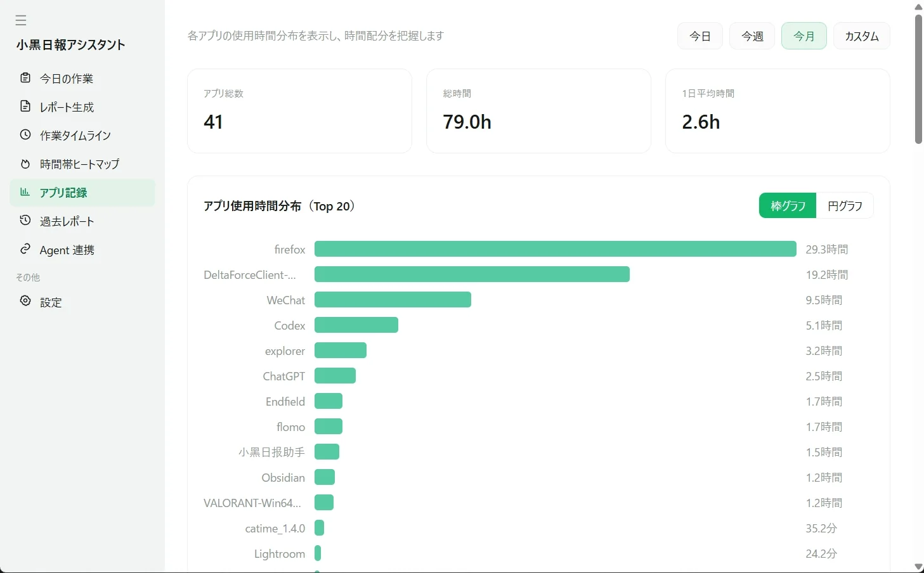Switch chart to 円グラフ view
This screenshot has width=924, height=573.
click(845, 205)
